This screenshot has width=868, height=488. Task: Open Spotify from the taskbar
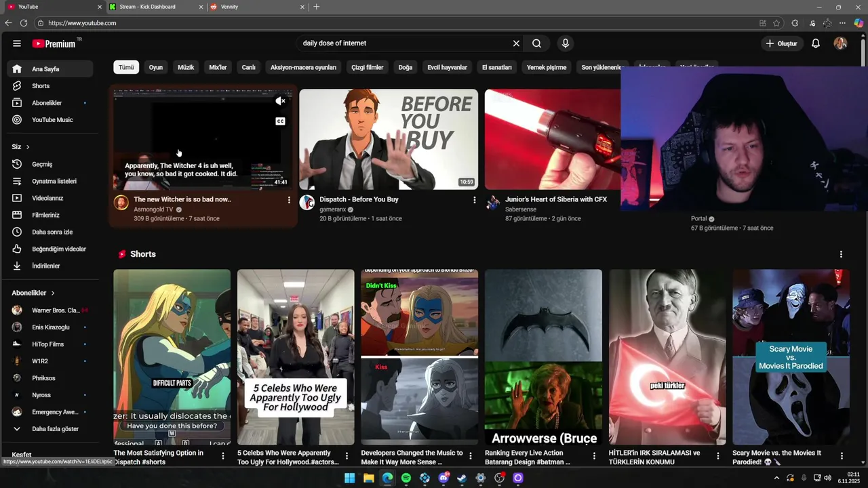point(406,478)
